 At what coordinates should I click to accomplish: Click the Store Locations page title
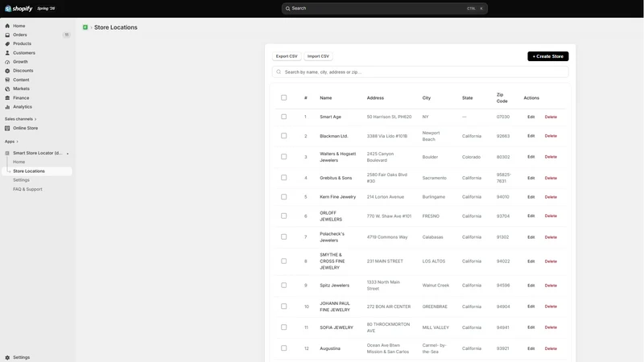click(x=116, y=27)
